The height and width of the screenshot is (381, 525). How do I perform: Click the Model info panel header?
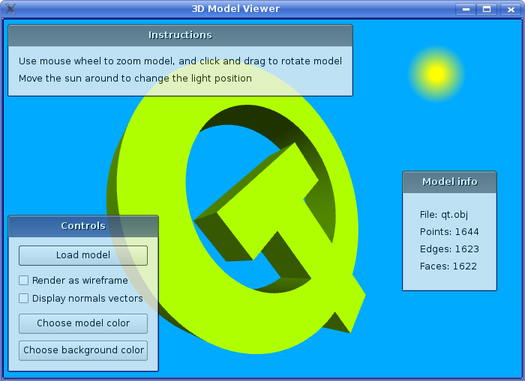[449, 182]
